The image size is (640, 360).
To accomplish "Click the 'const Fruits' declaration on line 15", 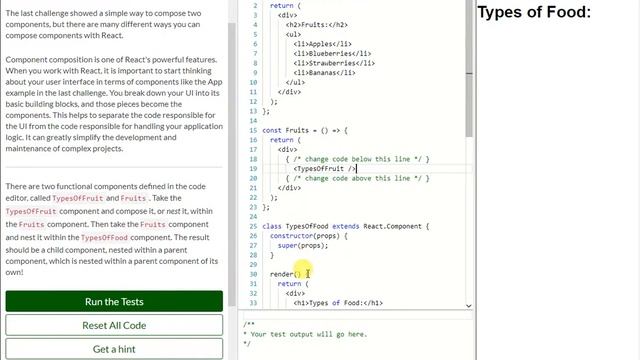I will pyautogui.click(x=304, y=131).
